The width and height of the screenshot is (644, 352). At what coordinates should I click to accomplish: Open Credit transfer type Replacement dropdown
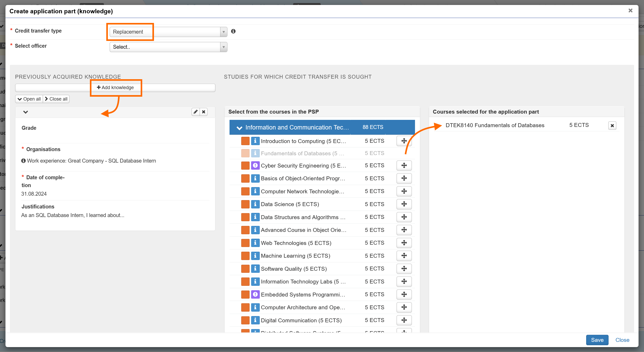pos(168,32)
